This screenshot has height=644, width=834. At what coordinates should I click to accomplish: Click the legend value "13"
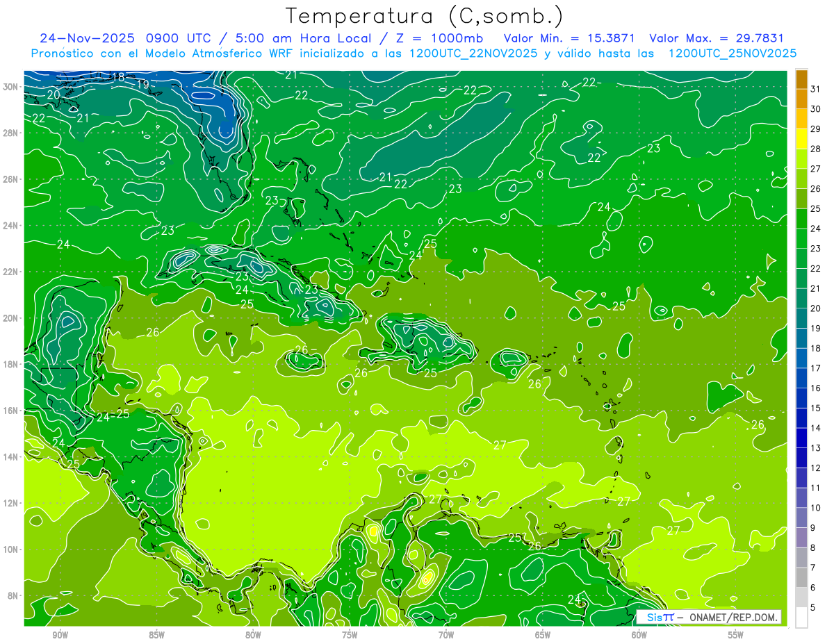tap(816, 448)
